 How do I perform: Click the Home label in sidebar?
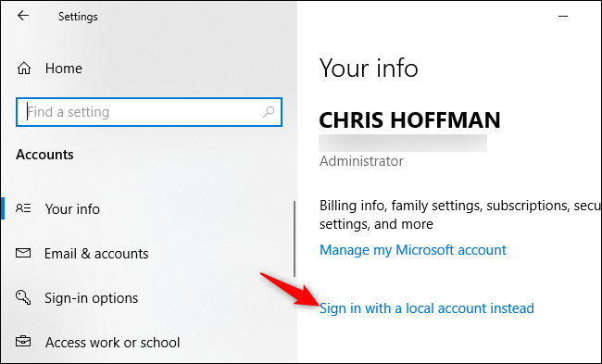[x=63, y=69]
